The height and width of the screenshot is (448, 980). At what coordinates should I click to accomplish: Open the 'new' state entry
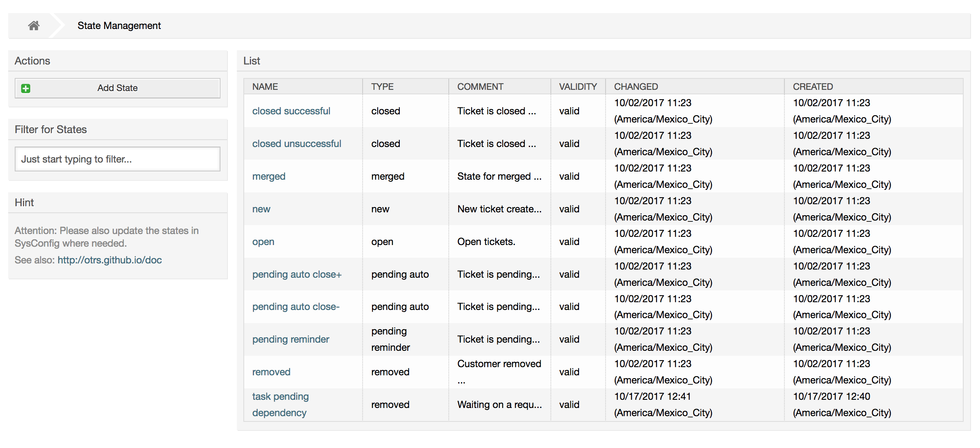click(261, 209)
